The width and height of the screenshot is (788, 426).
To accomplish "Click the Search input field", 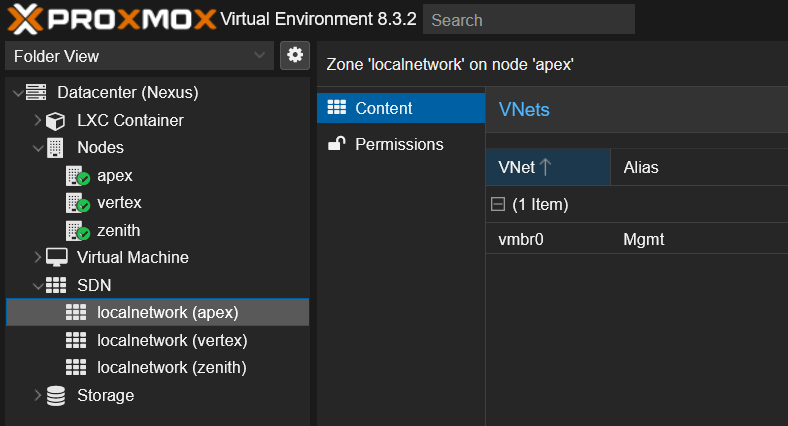I will pos(528,20).
